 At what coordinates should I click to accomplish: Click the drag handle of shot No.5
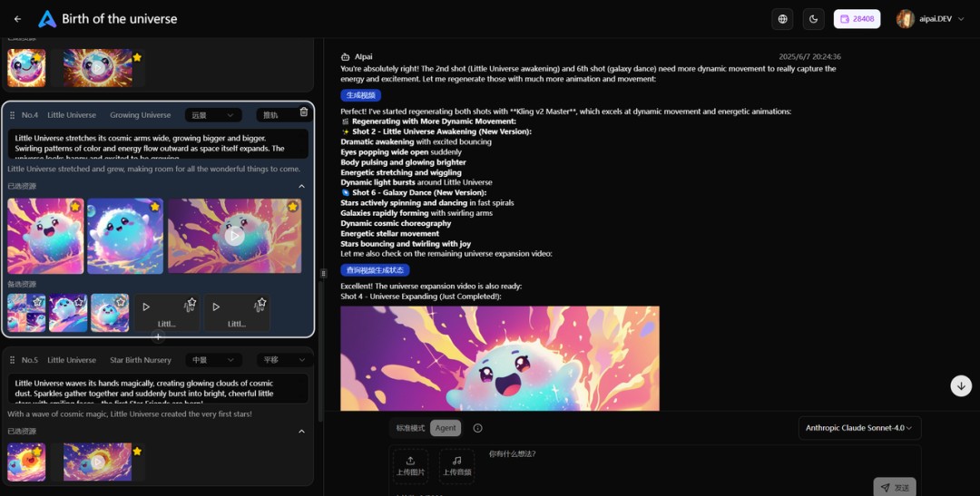pyautogui.click(x=12, y=360)
